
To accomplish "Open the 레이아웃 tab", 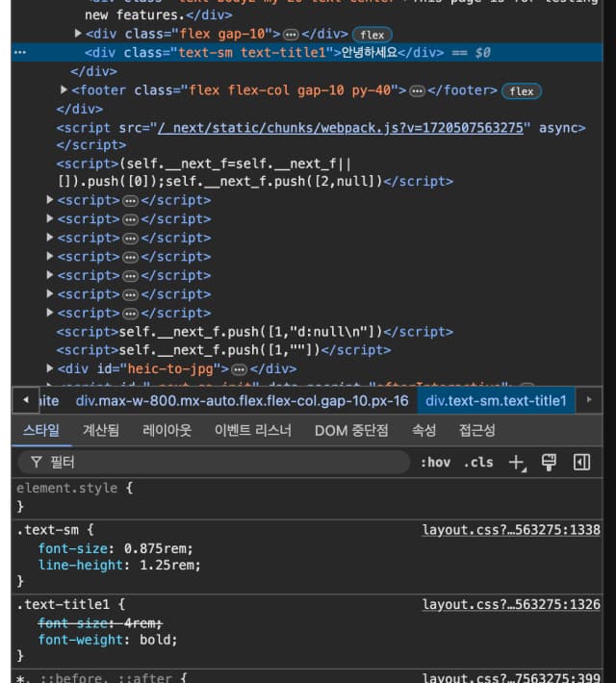I will pos(167,430).
